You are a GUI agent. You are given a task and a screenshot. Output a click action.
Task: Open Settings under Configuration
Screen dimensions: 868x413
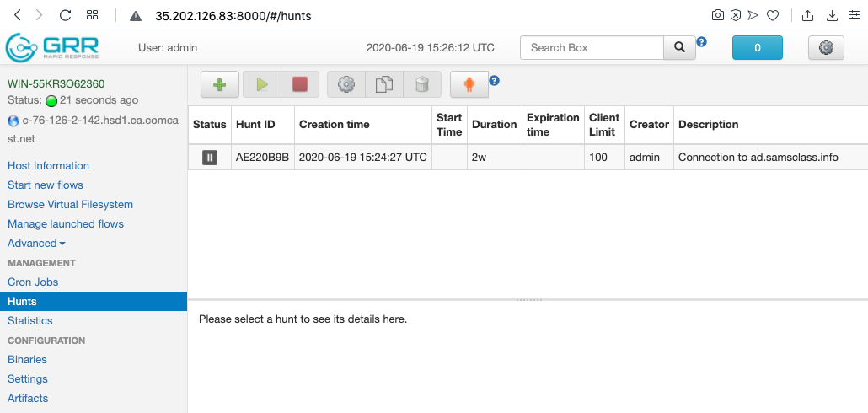[28, 378]
